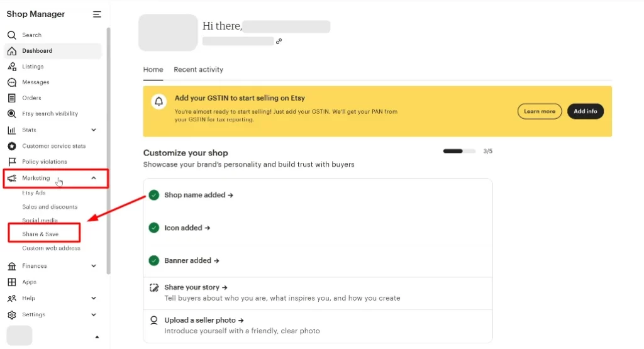Click the Etsy search visibility icon

(12, 114)
